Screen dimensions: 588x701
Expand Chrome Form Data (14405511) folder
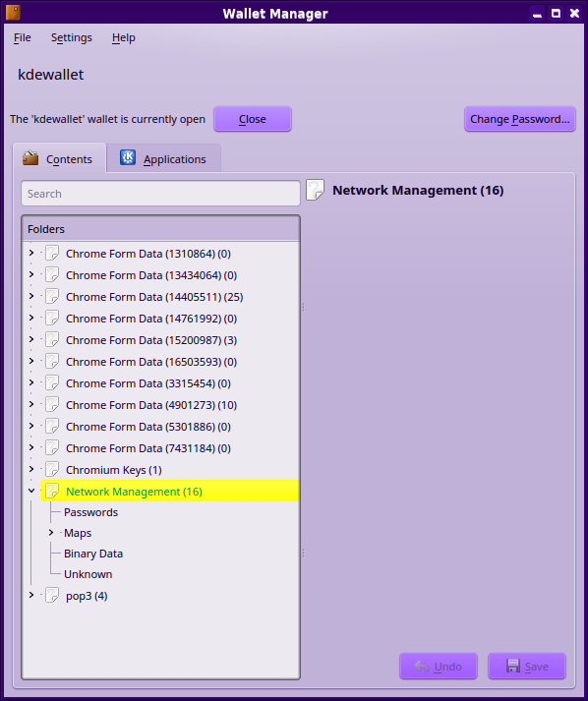click(x=31, y=296)
